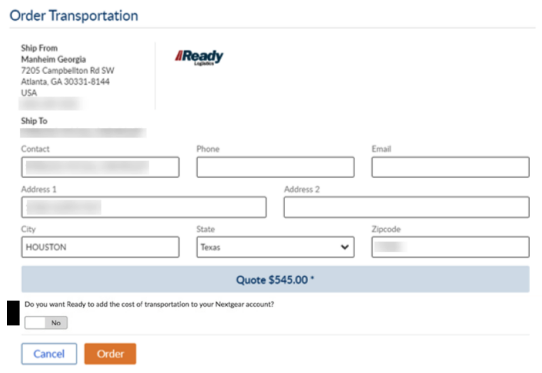
Task: Select the empty Phone field
Action: [x=275, y=167]
